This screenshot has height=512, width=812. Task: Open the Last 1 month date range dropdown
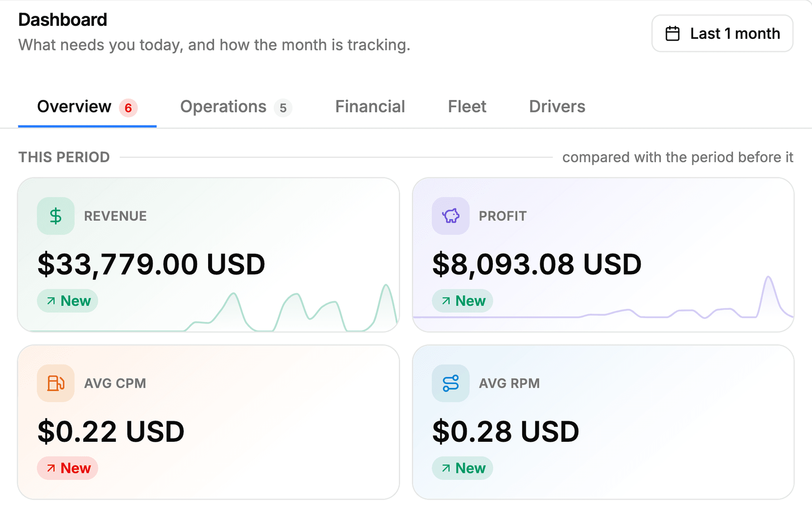click(722, 34)
